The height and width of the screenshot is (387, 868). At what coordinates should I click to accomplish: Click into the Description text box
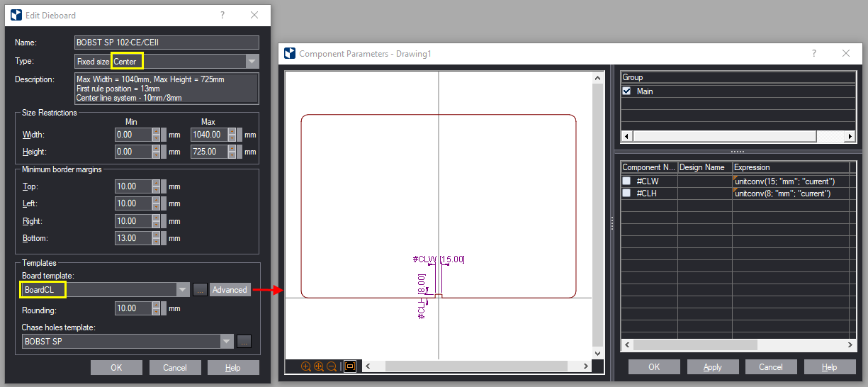coord(167,89)
